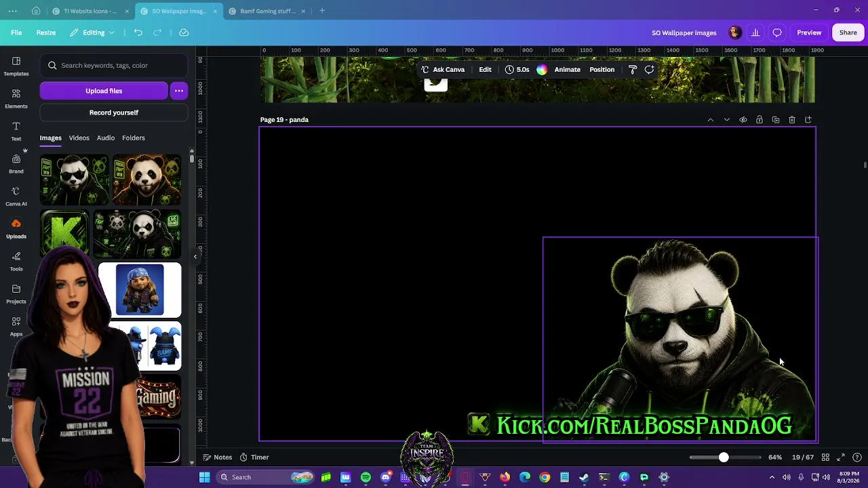Open the Elements panel
Viewport: 868px width, 488px height.
click(x=16, y=98)
